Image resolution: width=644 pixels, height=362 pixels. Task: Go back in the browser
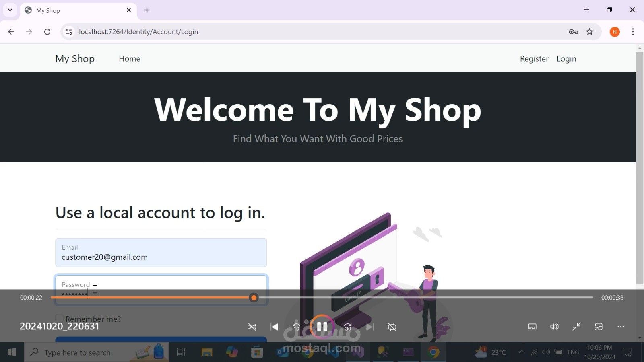(x=11, y=32)
